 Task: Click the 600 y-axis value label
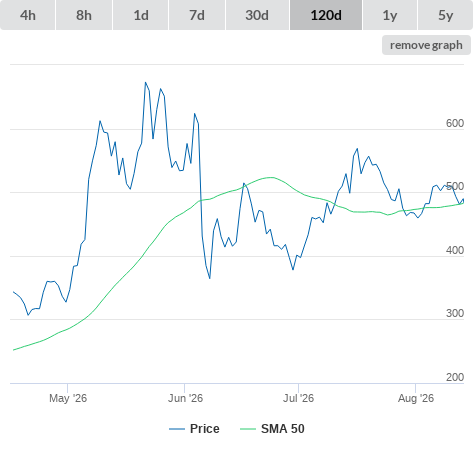click(455, 123)
